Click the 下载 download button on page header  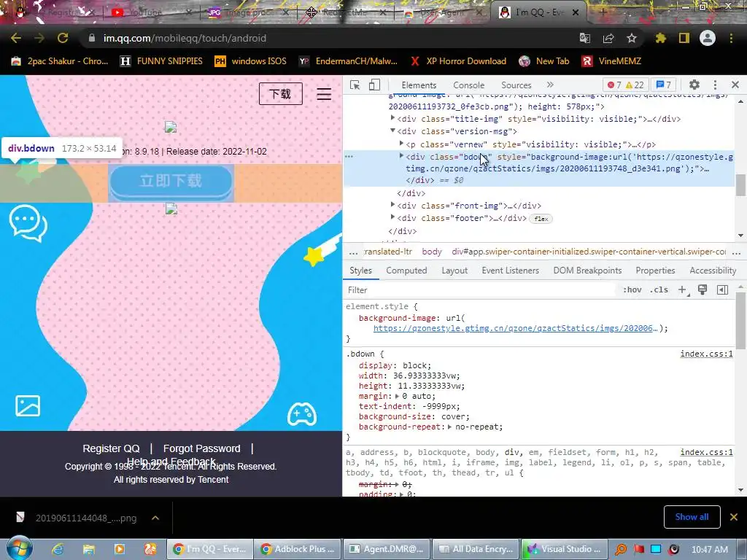click(x=281, y=94)
